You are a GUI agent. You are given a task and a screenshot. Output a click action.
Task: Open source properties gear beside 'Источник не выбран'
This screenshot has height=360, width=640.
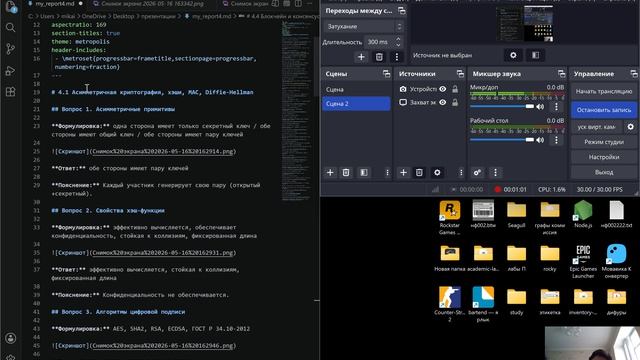[x=513, y=55]
